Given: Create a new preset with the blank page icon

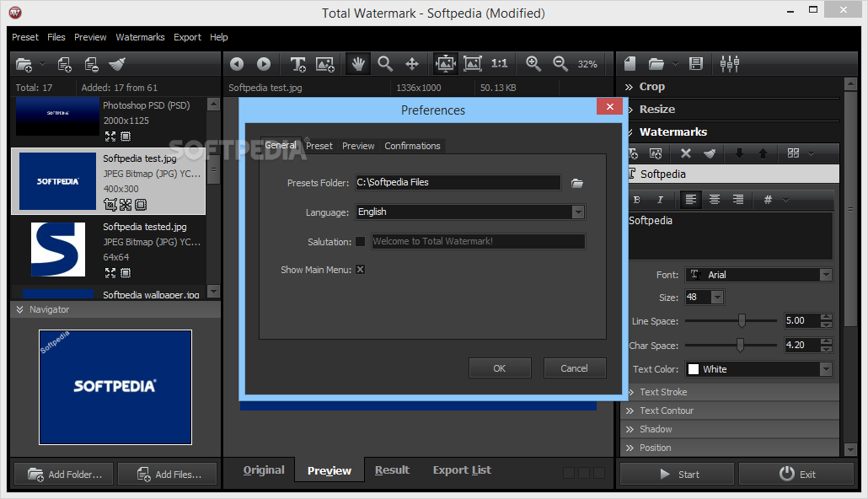Looking at the screenshot, I should pos(630,64).
